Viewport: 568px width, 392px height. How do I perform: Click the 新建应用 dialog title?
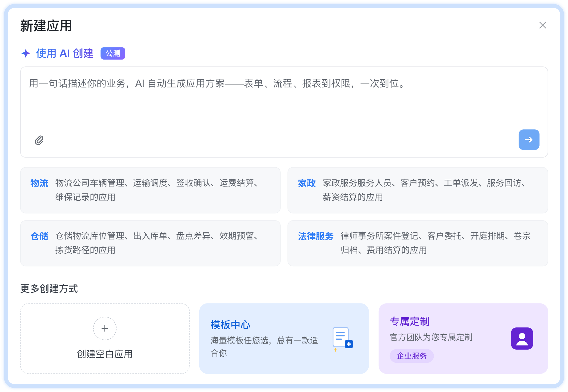pos(46,26)
